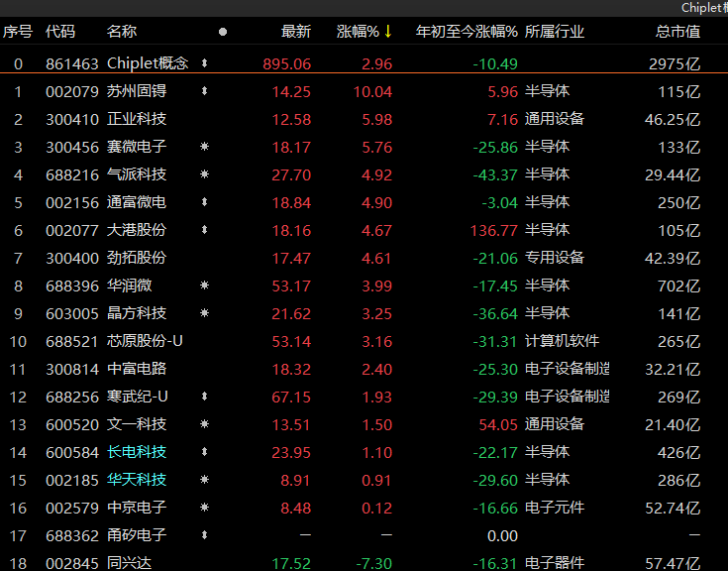Click industry 计算机软件 cell
The width and height of the screenshot is (728, 571).
point(562,341)
